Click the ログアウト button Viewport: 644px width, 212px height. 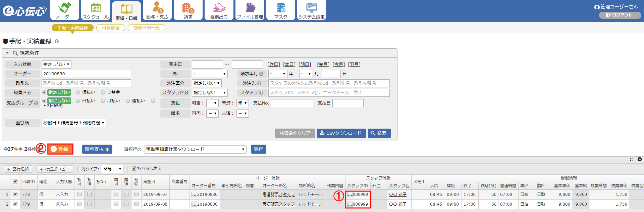pos(620,15)
